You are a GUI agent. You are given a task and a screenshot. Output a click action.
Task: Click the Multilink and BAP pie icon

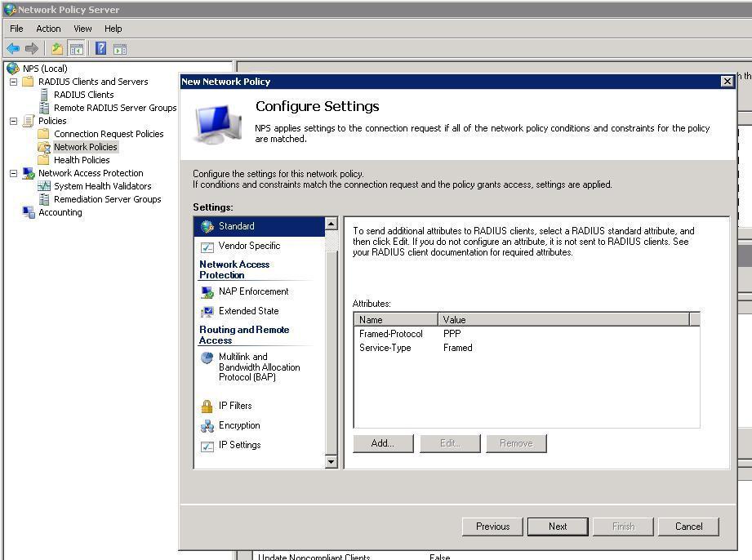click(x=207, y=358)
